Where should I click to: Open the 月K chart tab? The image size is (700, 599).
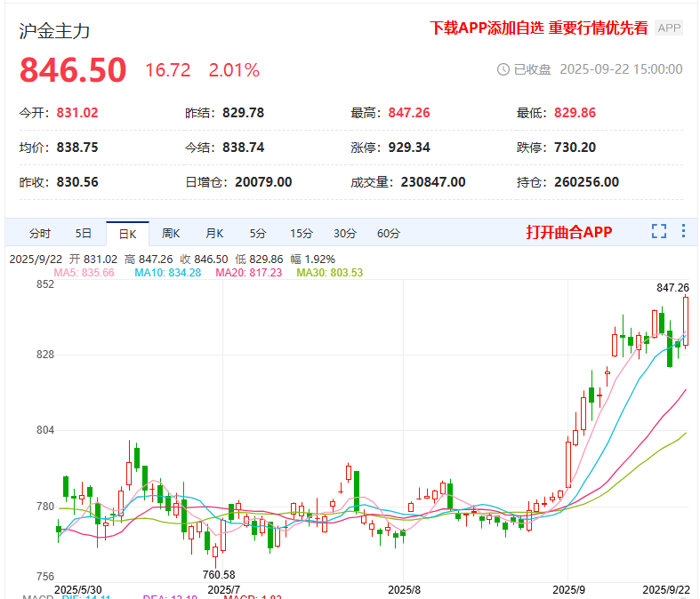214,233
